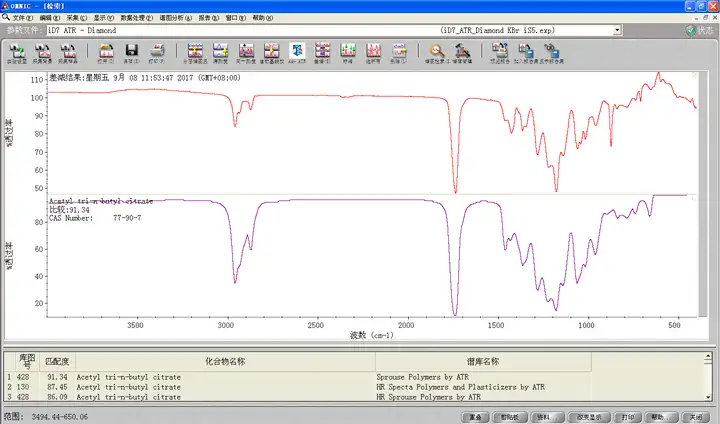
Task: Click the 打印 button in the bottom bar
Action: (x=628, y=417)
